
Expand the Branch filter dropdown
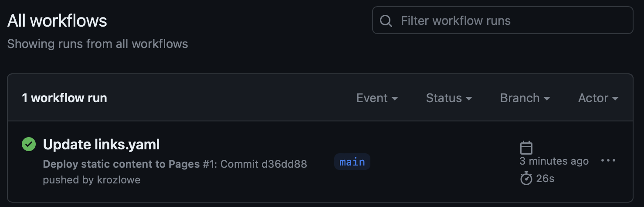525,98
